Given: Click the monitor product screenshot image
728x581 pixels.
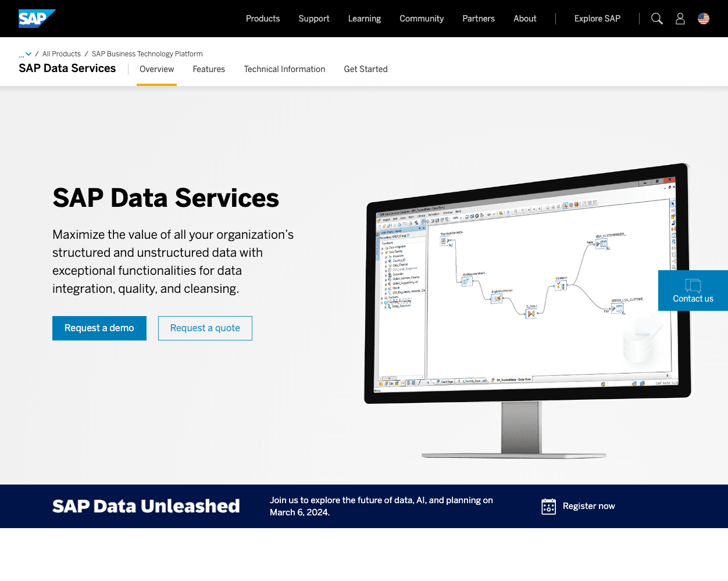Looking at the screenshot, I should coord(527,311).
